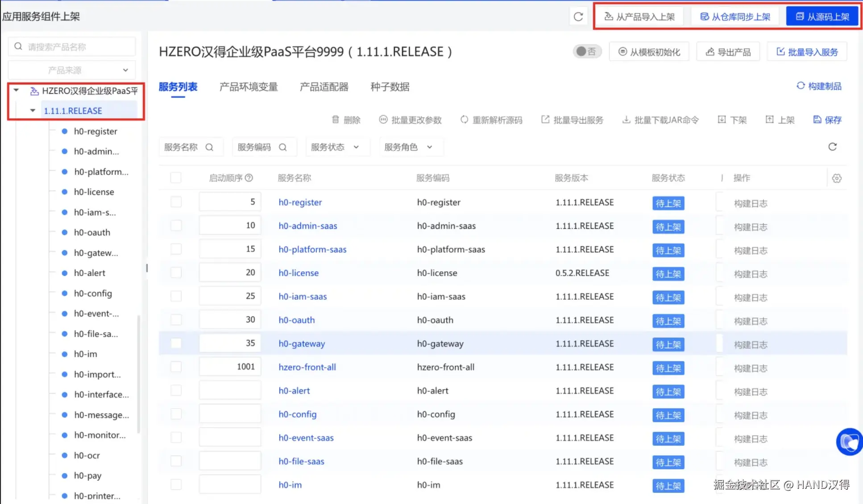The image size is (863, 504).
Task: Open the floating chat assistant bubble
Action: pos(849,442)
